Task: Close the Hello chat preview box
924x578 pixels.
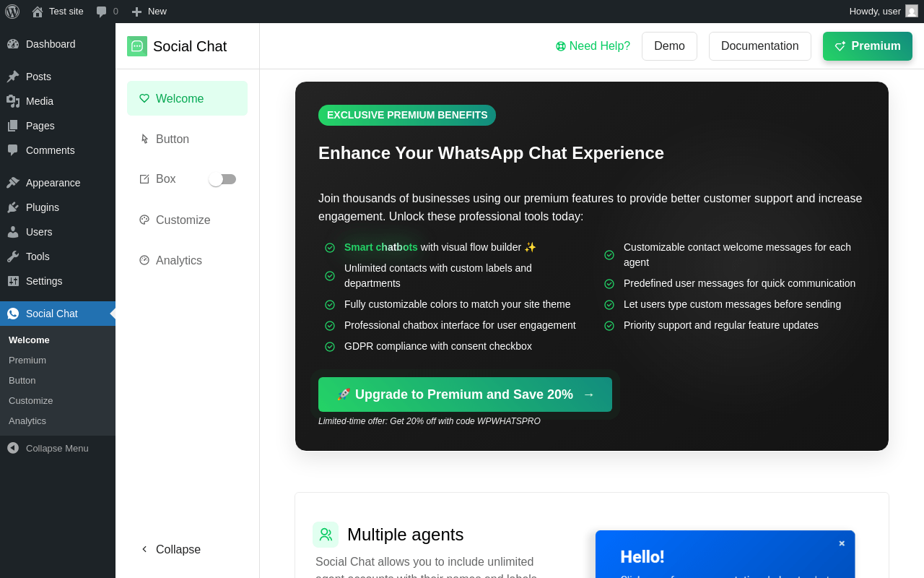Action: coord(842,543)
